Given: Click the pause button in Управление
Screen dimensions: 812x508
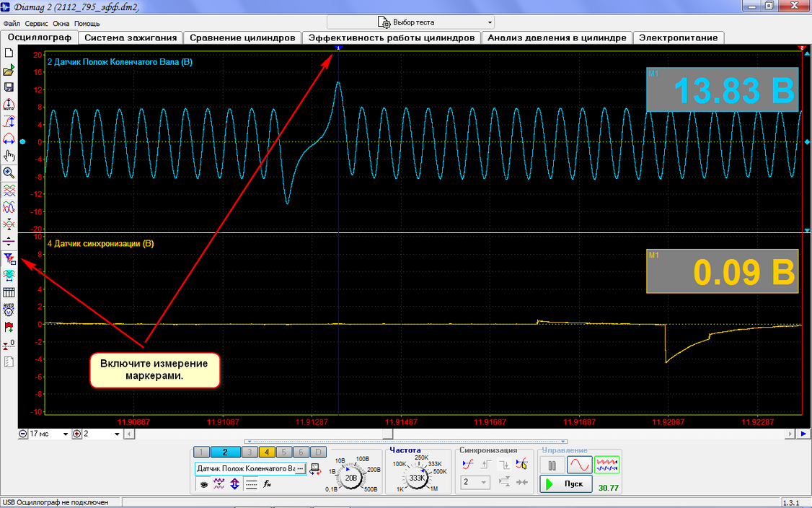Looking at the screenshot, I should pos(552,465).
